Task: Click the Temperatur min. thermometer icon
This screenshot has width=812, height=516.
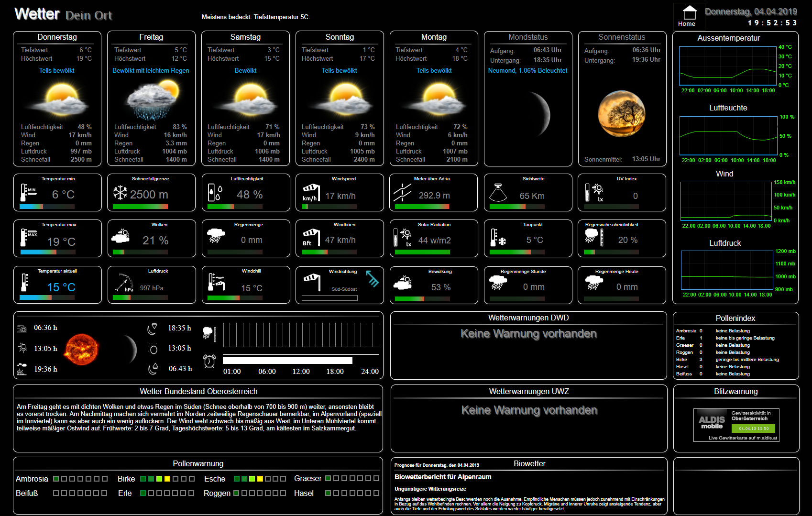Action: 28,192
